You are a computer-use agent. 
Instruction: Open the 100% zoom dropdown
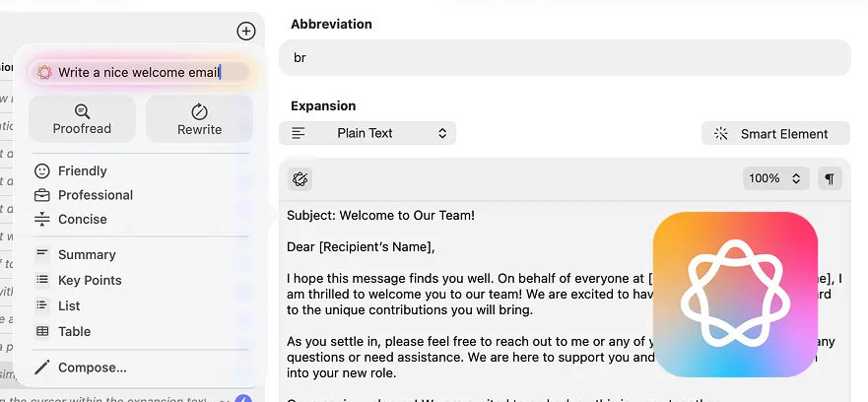(x=775, y=178)
